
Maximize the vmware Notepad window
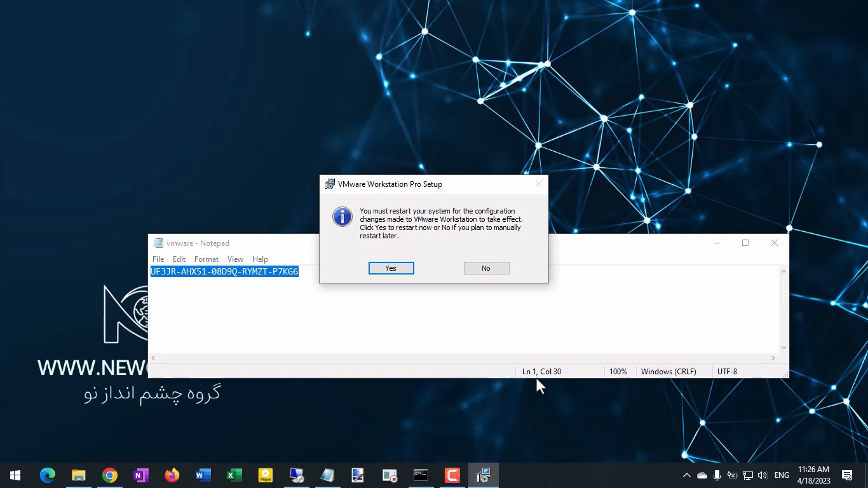tap(745, 243)
